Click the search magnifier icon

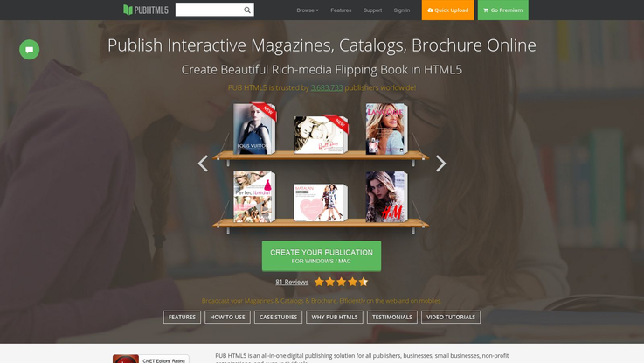click(x=247, y=10)
